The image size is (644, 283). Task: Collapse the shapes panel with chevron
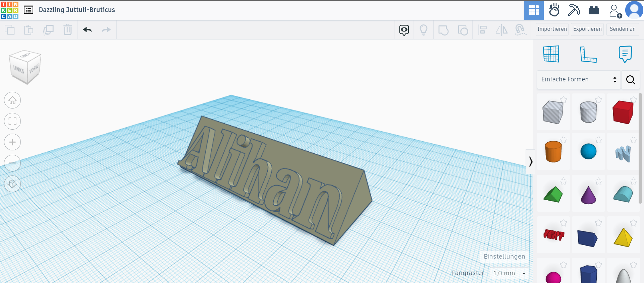pos(530,161)
